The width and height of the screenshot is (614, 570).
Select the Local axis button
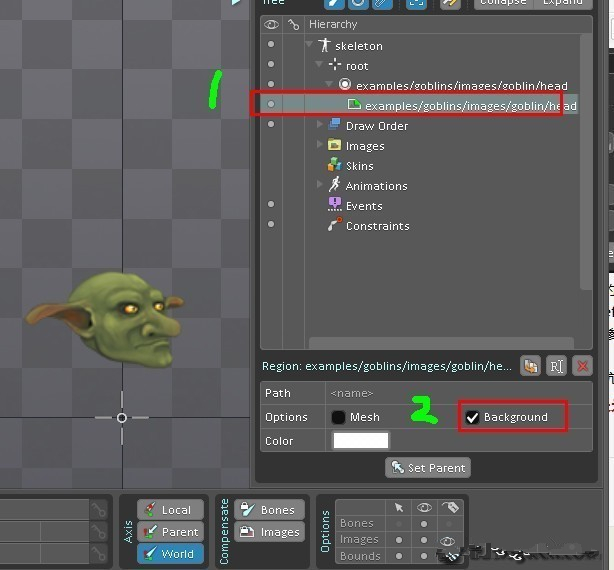tap(170, 510)
